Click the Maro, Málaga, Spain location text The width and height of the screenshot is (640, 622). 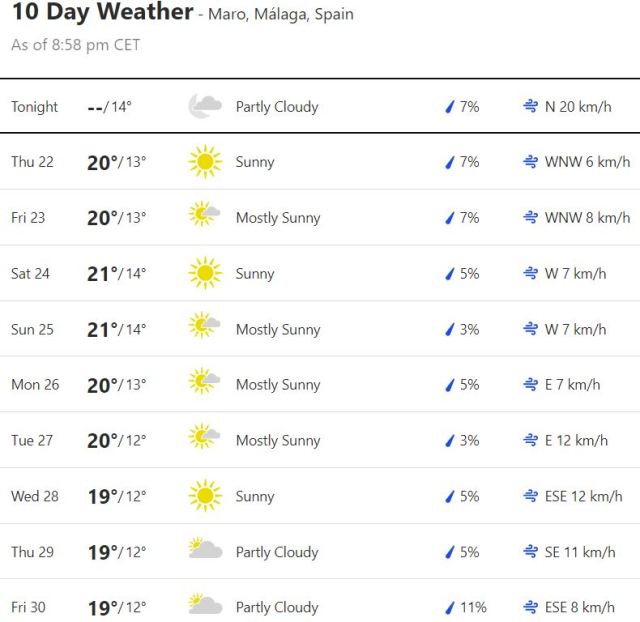tap(281, 15)
